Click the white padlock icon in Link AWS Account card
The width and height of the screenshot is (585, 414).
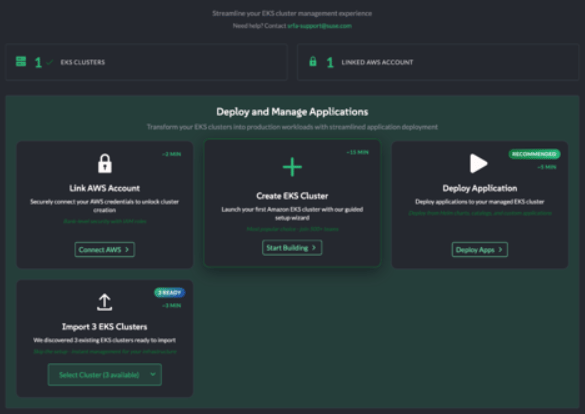tap(105, 163)
